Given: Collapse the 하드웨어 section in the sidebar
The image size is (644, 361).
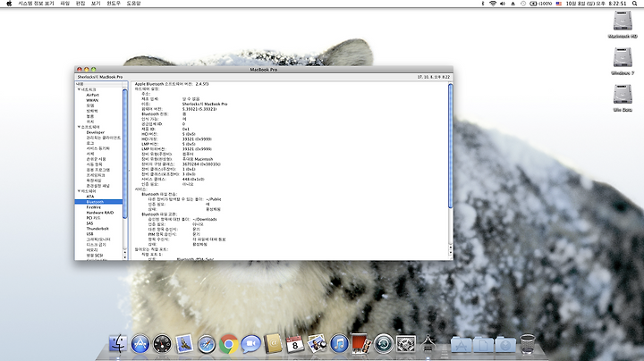Looking at the screenshot, I should tap(79, 191).
